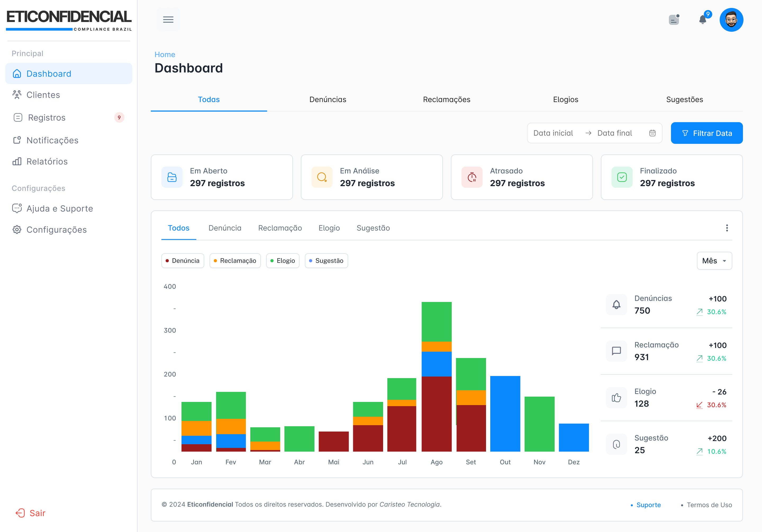
Task: Open the user avatar profile menu
Action: [732, 20]
